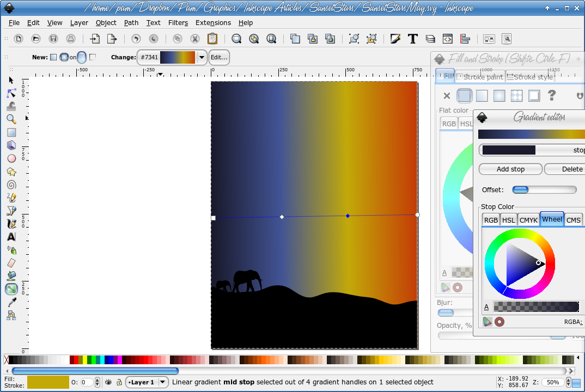The height and width of the screenshot is (392, 585).
Task: Click the Print document icon
Action: tap(71, 39)
